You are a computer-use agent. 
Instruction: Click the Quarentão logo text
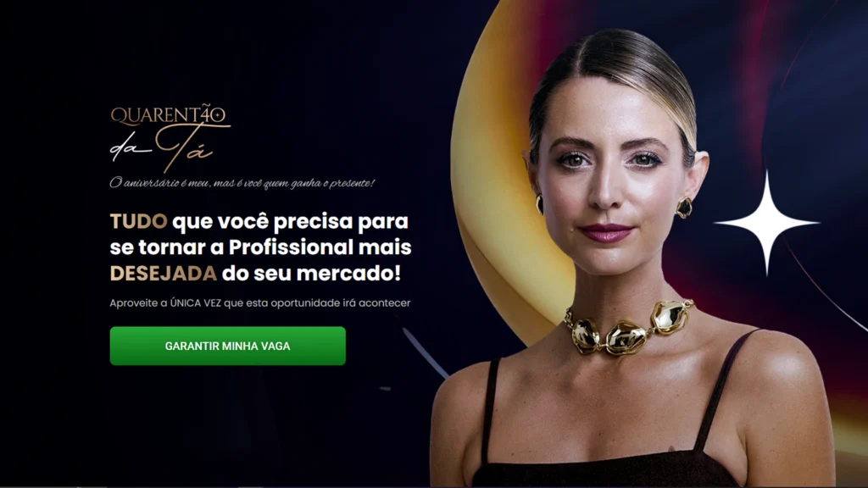[x=169, y=114]
